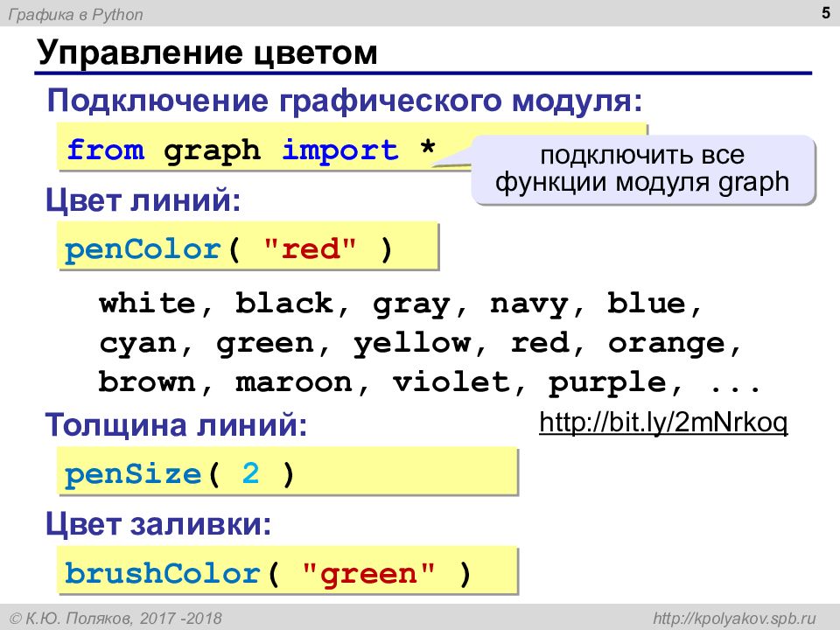Screen dimensions: 840x630
Task: Click the "red" string in penColor
Action: click(310, 249)
